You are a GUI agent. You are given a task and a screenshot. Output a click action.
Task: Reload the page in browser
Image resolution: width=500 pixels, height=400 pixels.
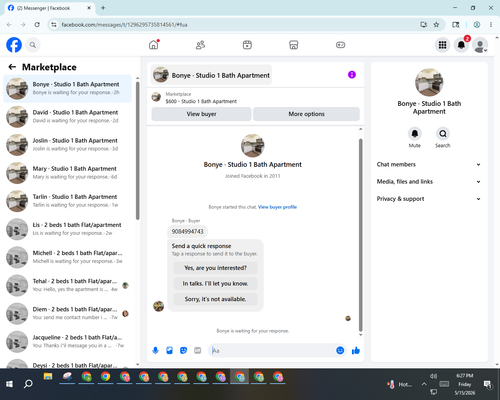[37, 24]
